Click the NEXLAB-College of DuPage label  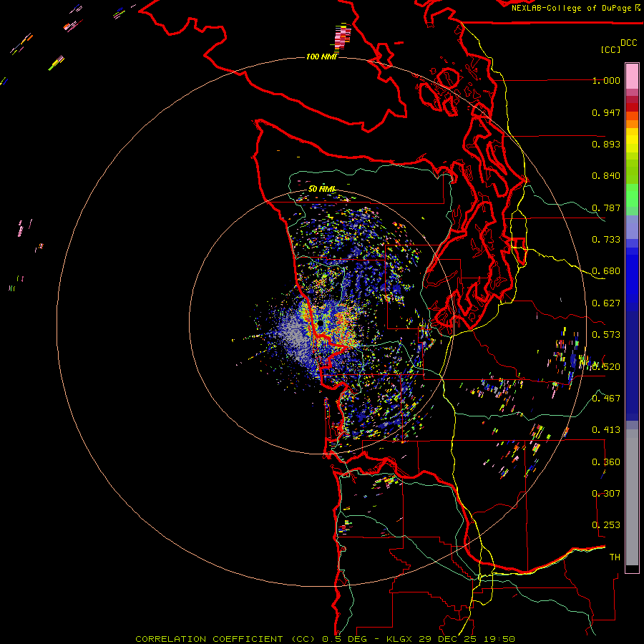click(575, 8)
